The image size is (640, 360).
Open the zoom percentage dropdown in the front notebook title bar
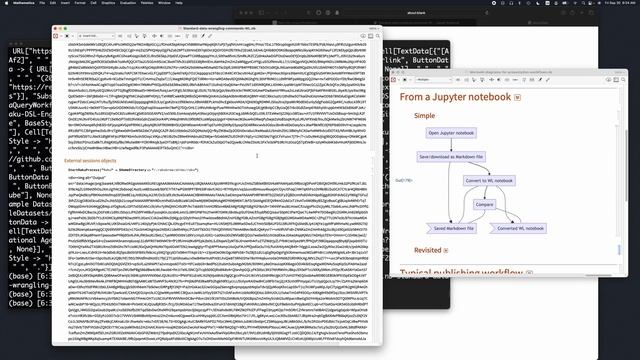(373, 29)
